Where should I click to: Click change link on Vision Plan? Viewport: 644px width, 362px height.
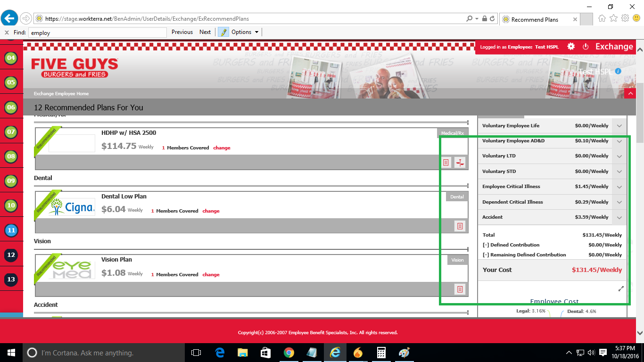(211, 274)
